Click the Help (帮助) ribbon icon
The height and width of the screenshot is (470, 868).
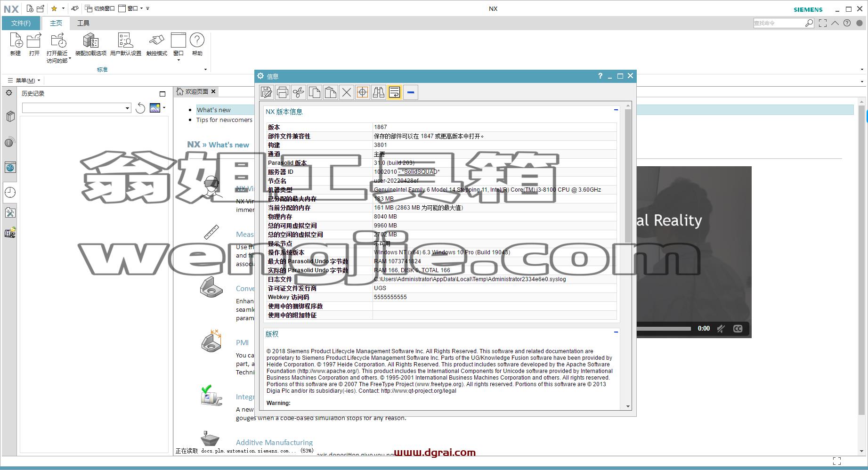point(197,44)
